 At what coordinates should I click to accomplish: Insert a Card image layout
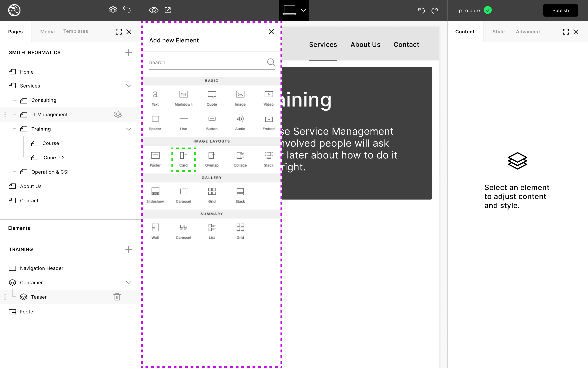[183, 159]
